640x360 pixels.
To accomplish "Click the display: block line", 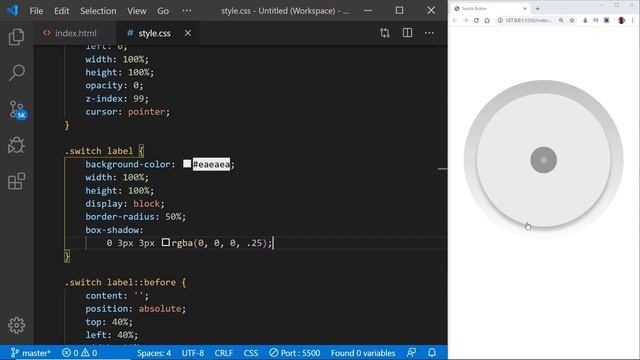I will (x=125, y=204).
